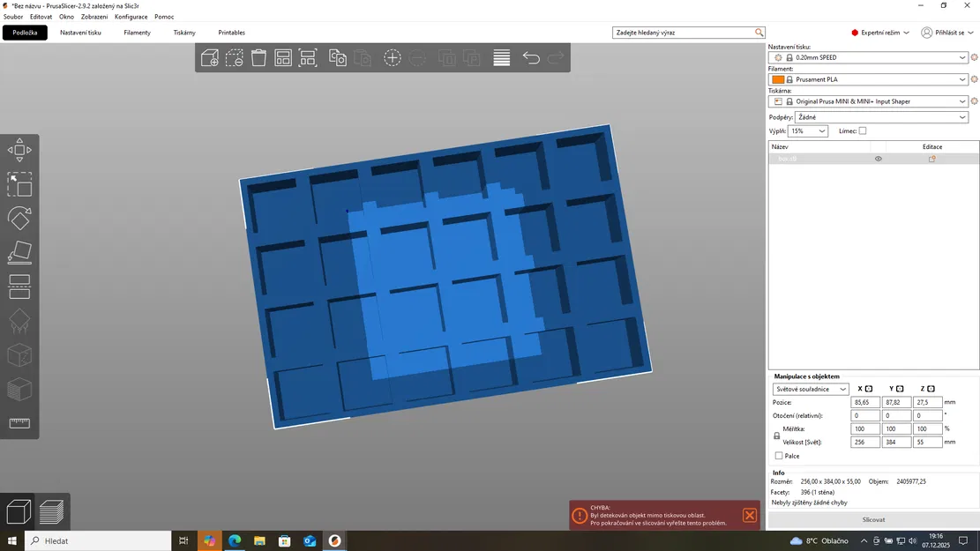This screenshot has width=980, height=551.
Task: Select the Cut tool
Action: coord(19,287)
